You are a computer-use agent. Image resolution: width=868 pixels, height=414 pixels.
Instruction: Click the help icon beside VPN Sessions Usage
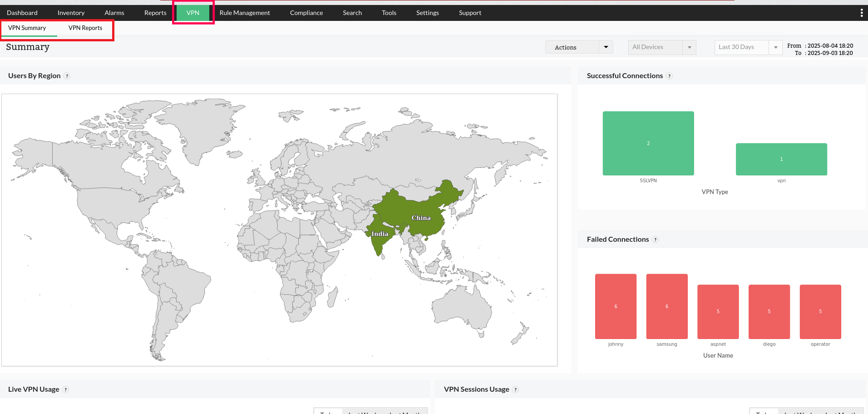(515, 389)
